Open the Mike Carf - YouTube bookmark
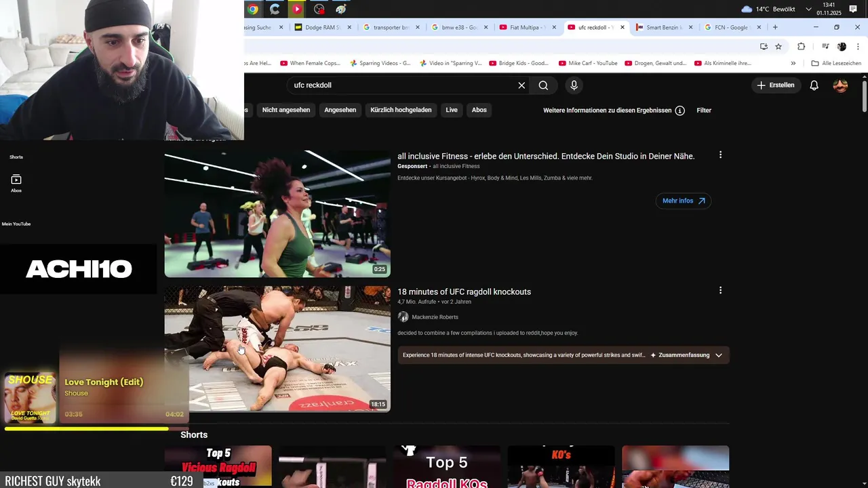 [x=588, y=63]
